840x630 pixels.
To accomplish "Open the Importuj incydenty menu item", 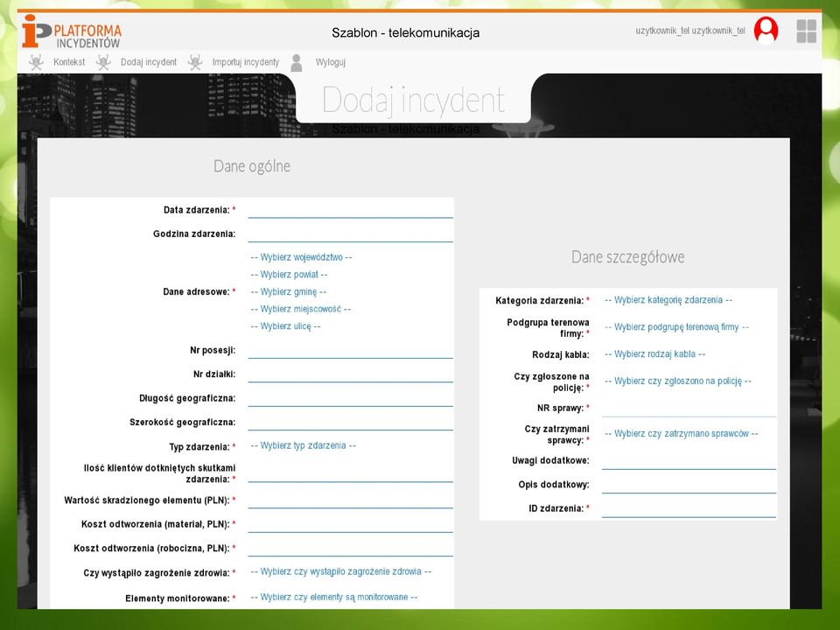I will click(245, 62).
